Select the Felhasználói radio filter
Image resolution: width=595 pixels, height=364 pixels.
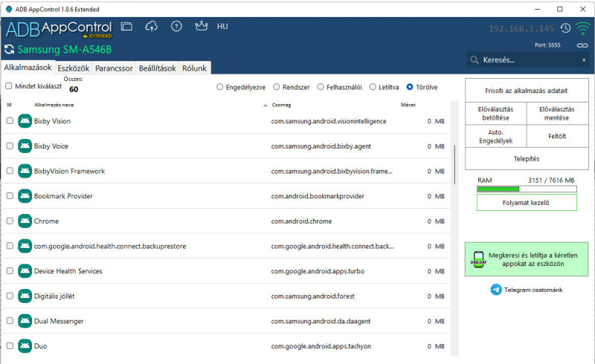click(x=321, y=87)
